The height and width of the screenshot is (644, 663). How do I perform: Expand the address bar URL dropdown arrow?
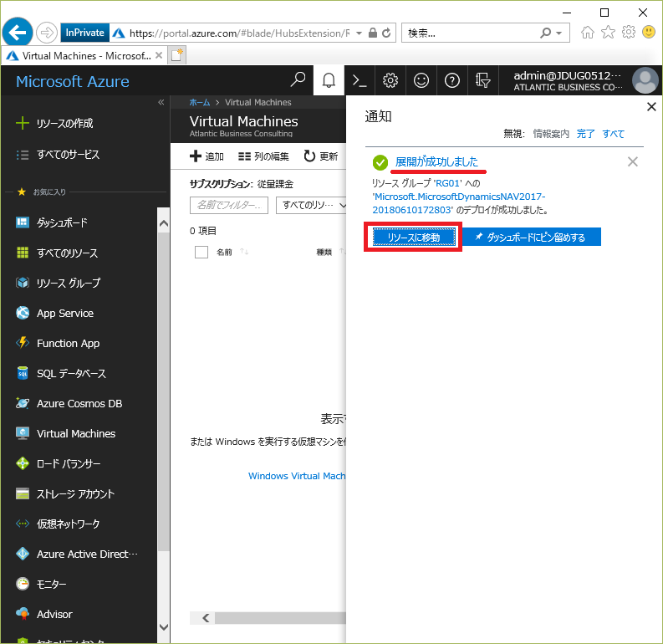point(359,33)
